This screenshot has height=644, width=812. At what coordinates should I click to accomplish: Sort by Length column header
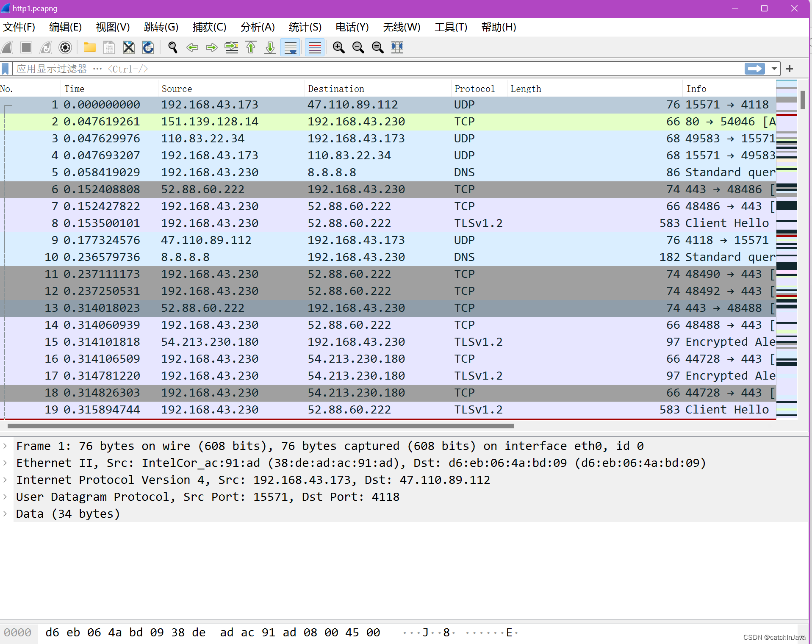pyautogui.click(x=595, y=89)
